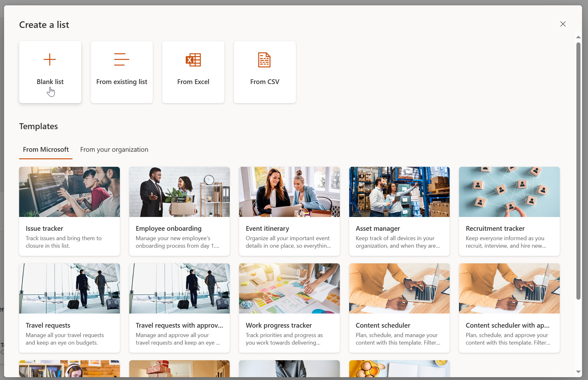Open the Recruitment tracker template image
The width and height of the screenshot is (588, 380).
click(509, 192)
